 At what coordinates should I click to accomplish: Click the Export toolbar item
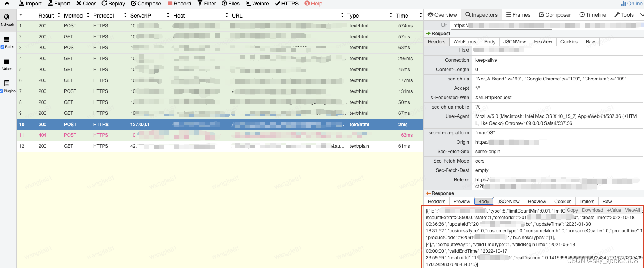[x=59, y=4]
